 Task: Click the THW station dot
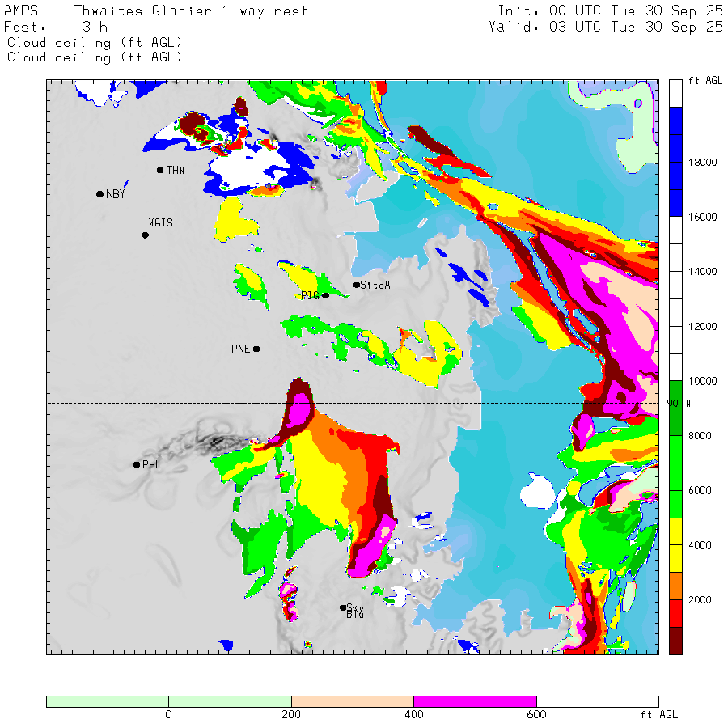pyautogui.click(x=160, y=171)
